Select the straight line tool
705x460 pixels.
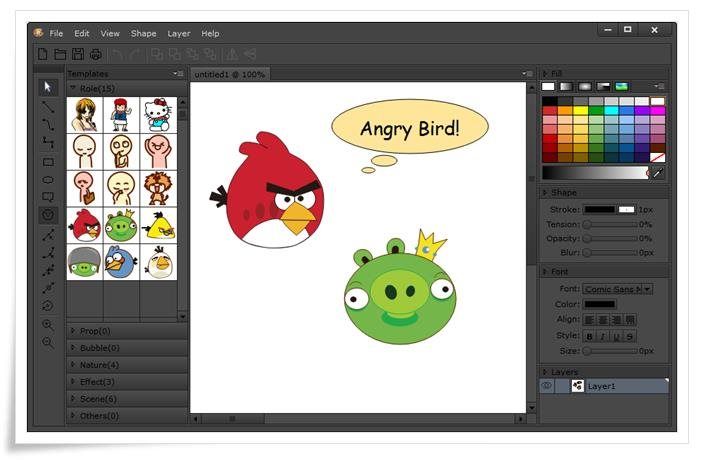(48, 107)
